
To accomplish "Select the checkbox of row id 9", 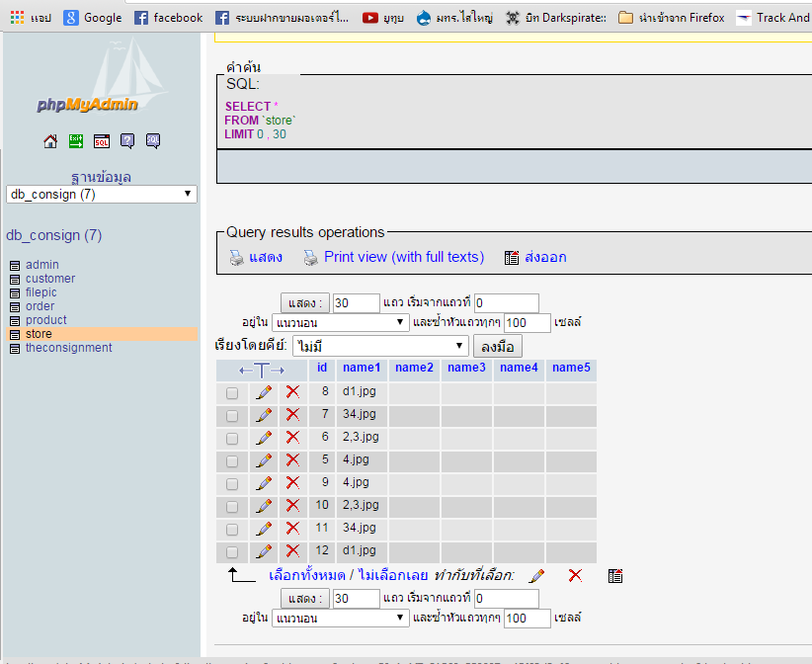I will (232, 484).
